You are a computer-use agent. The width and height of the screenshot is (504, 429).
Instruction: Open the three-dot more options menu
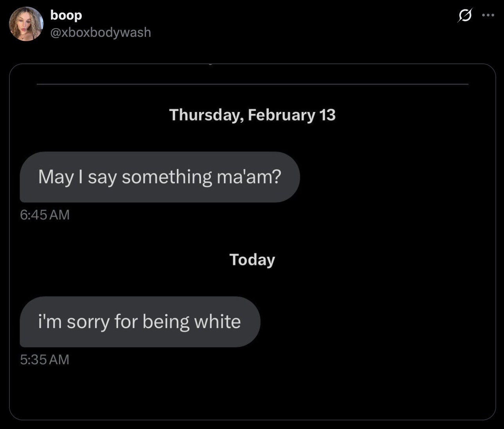488,16
